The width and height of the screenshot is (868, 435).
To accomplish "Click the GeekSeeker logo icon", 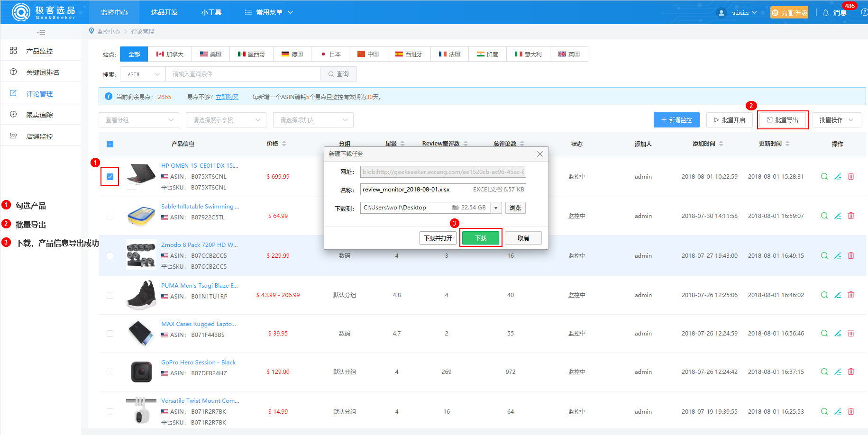I will tap(21, 12).
